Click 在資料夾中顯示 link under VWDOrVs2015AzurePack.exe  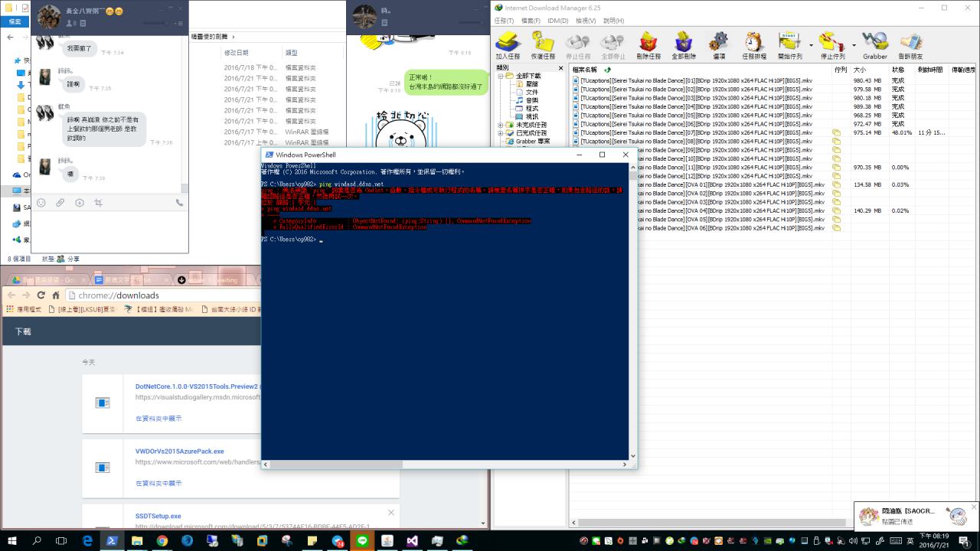[x=158, y=484]
